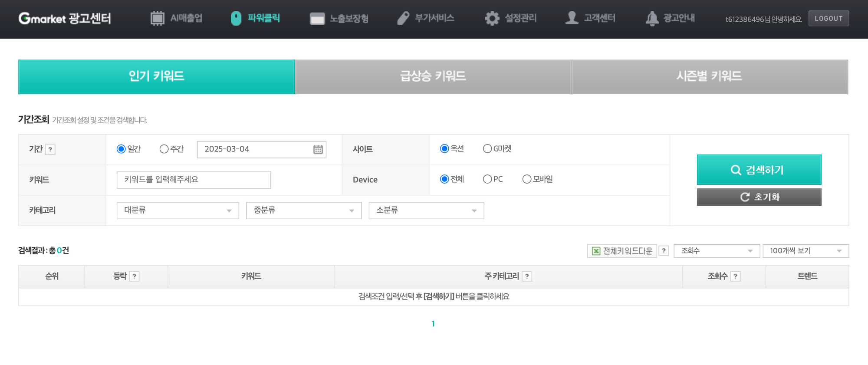Click the AI매출업 chip icon
The width and height of the screenshot is (868, 365).
pos(157,18)
